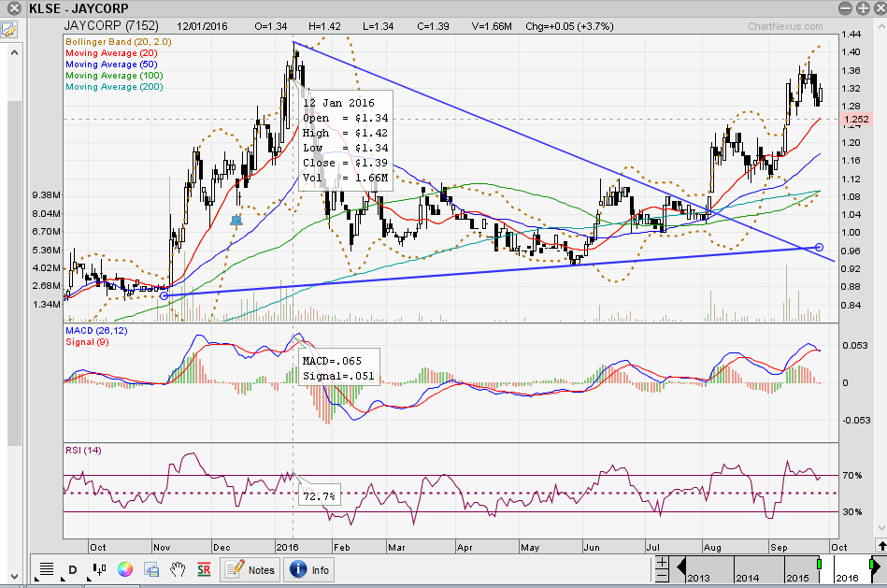Close the chart window at top right
Image resolution: width=887 pixels, height=588 pixels.
tap(880, 8)
